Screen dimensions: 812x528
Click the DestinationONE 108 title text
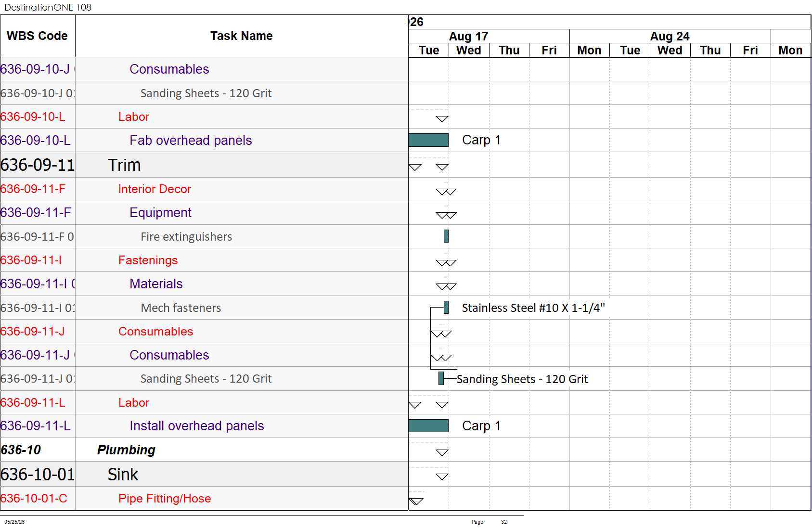[x=48, y=7]
